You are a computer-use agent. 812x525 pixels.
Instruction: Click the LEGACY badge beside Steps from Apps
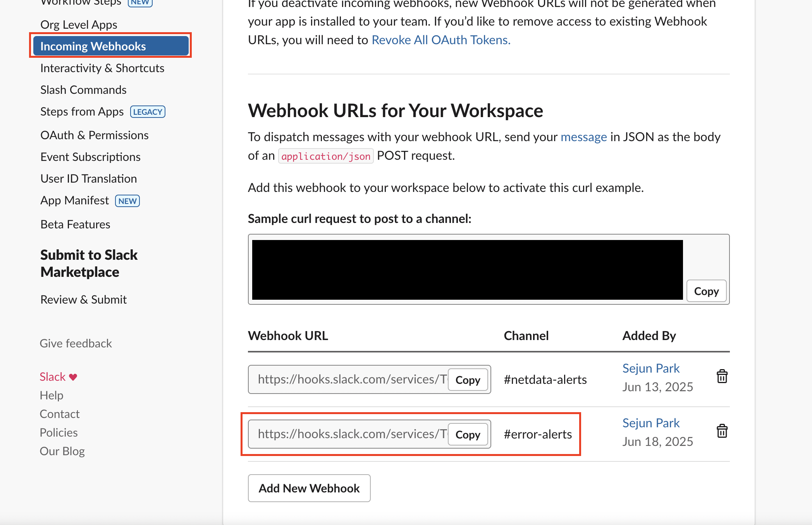(x=148, y=112)
